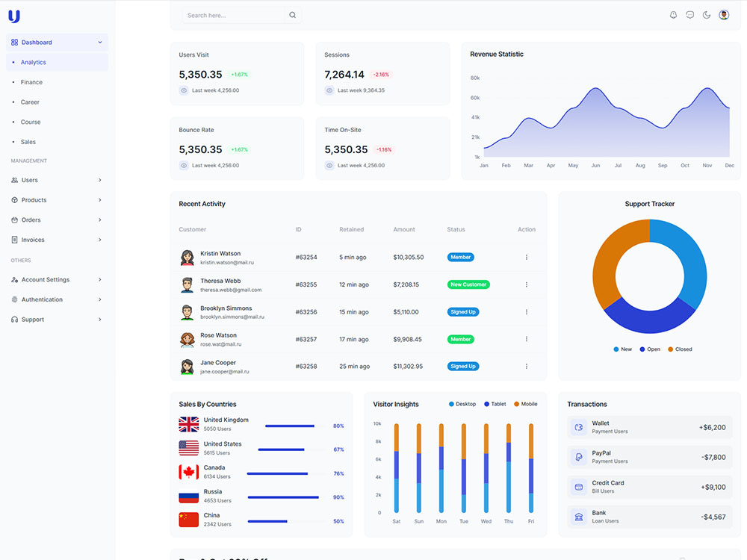The height and width of the screenshot is (560, 747).
Task: Open the notifications bell icon
Action: [x=673, y=14]
